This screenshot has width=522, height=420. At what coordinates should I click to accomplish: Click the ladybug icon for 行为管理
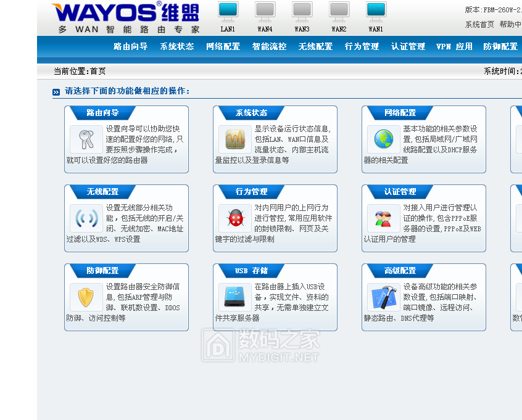pos(234,218)
